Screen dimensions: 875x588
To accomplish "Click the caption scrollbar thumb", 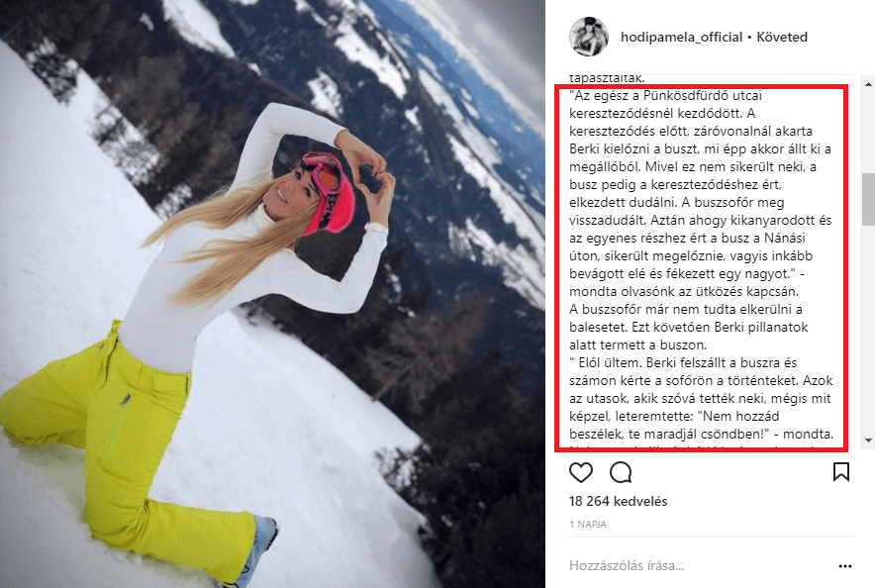I will pos(868,199).
